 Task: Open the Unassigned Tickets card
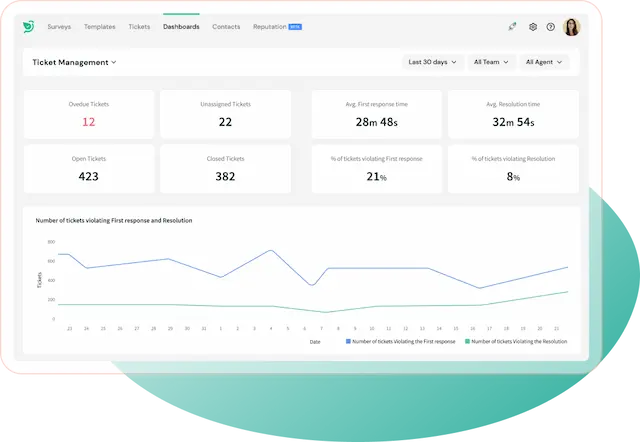(225, 115)
